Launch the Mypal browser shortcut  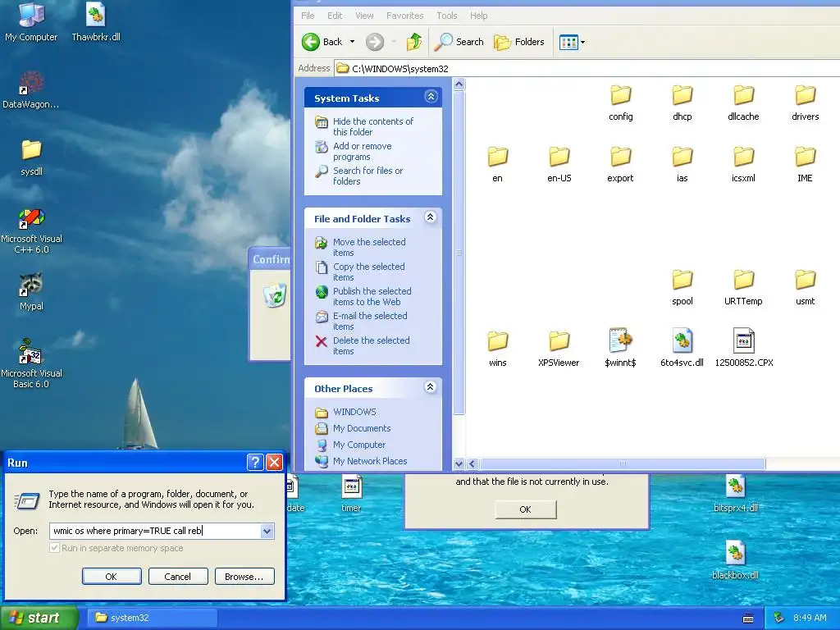pyautogui.click(x=31, y=292)
